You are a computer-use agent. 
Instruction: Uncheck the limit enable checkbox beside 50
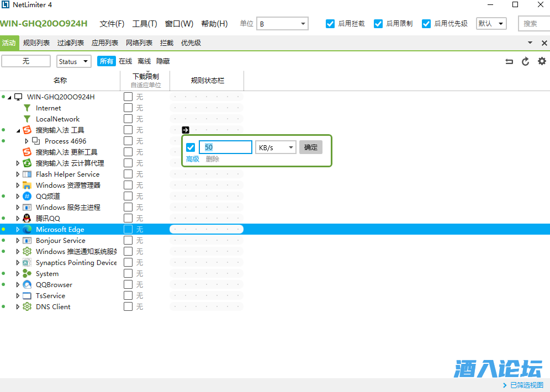191,147
